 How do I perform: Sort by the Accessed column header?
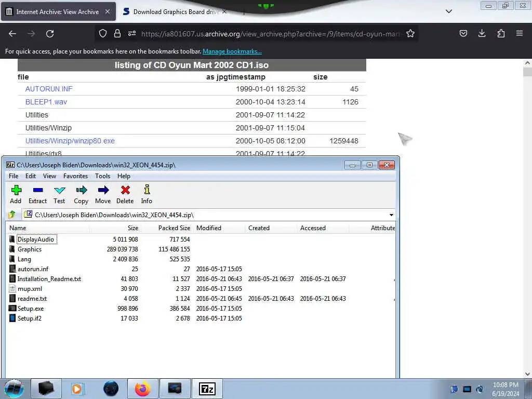pos(323,228)
